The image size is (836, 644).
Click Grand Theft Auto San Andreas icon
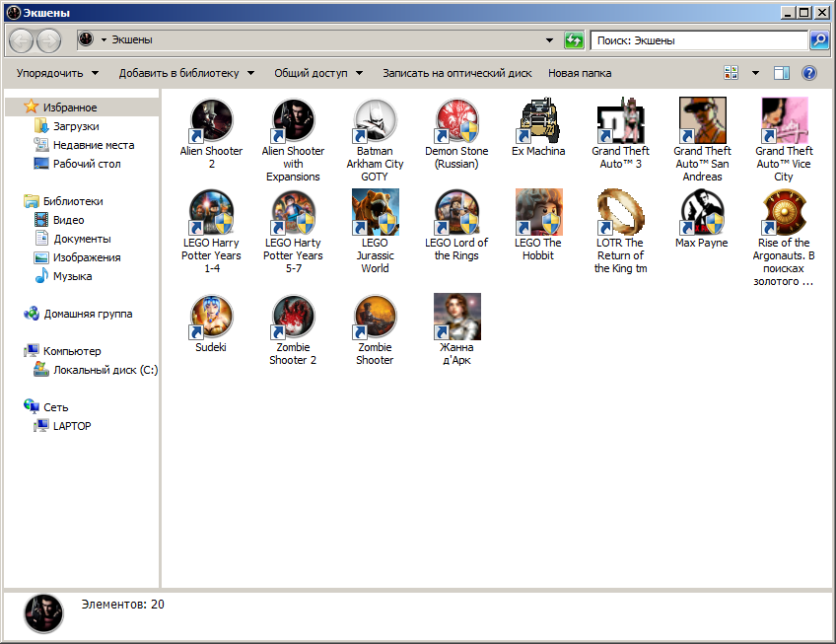(x=702, y=121)
